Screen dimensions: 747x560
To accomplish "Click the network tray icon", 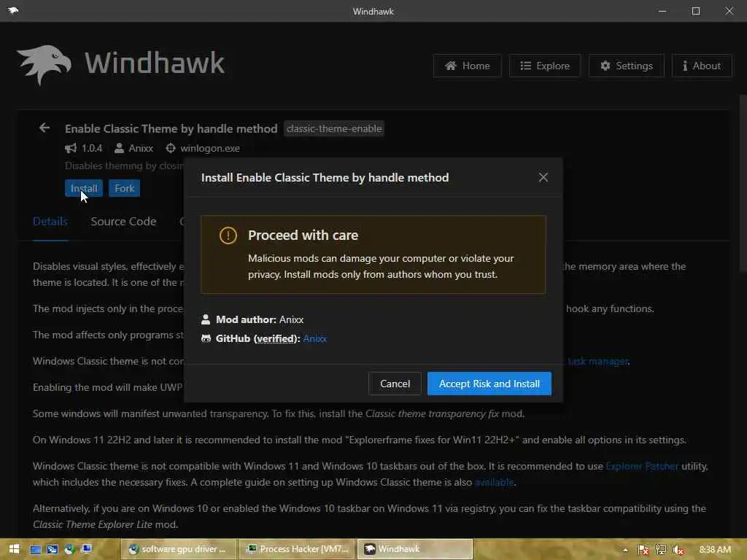I will tap(661, 550).
